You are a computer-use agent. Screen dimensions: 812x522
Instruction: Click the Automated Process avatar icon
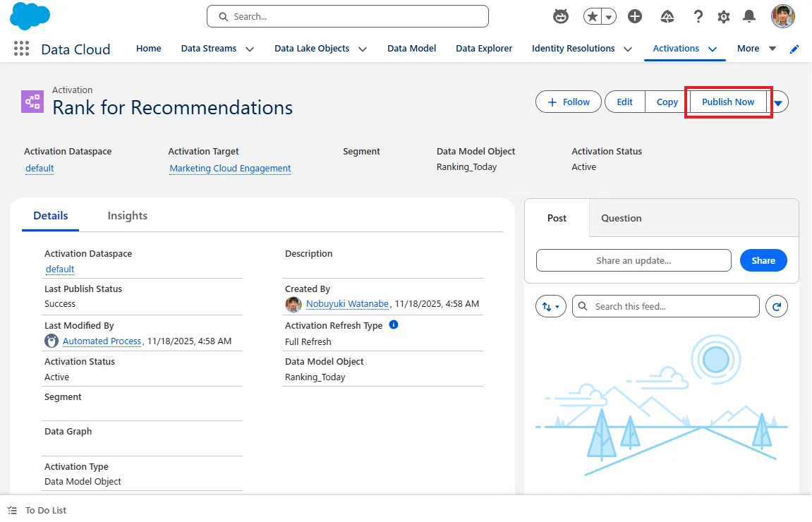51,341
